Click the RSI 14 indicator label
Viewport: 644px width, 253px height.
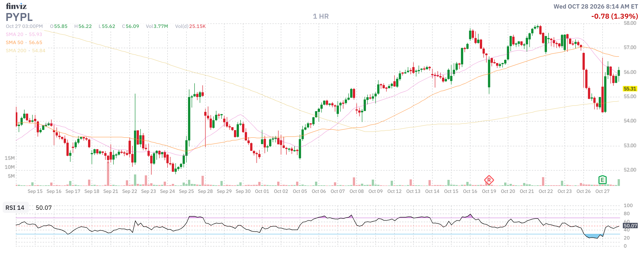point(15,208)
